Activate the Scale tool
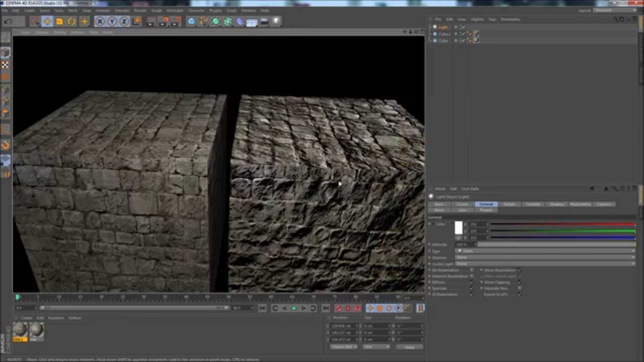This screenshot has width=644, height=362. point(59,22)
